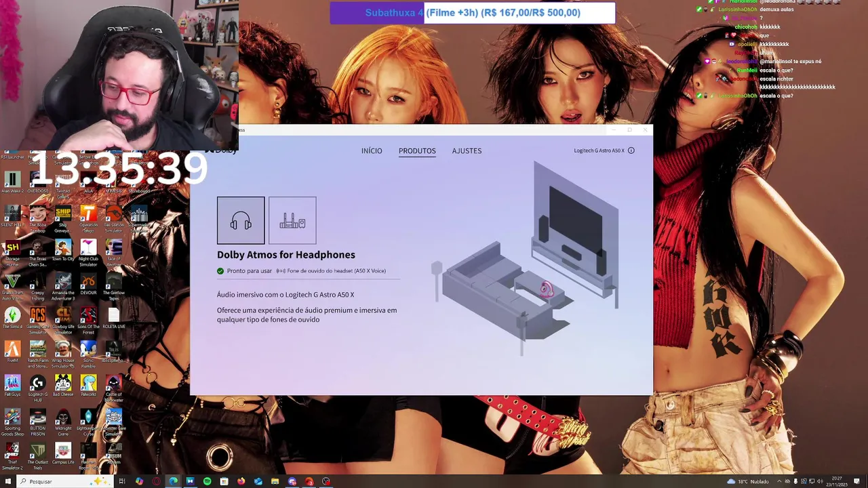Open Spotify from the taskbar
Image resolution: width=868 pixels, height=488 pixels.
coord(207,481)
